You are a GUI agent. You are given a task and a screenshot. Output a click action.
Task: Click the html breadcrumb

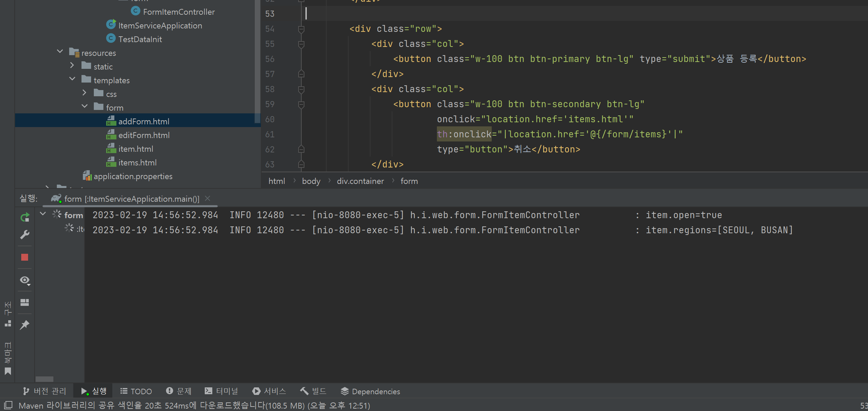click(277, 181)
